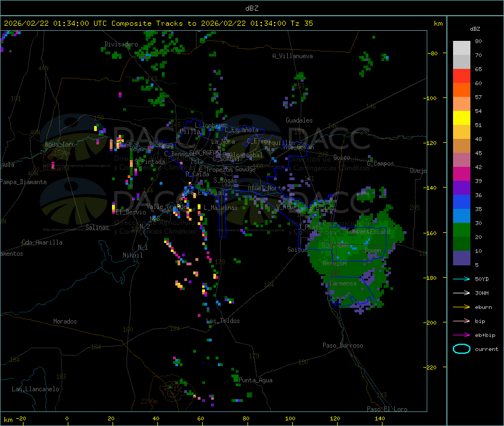Click the 'dBZ' heading above the color scale
Screen dimensions: 504x426
(x=475, y=29)
